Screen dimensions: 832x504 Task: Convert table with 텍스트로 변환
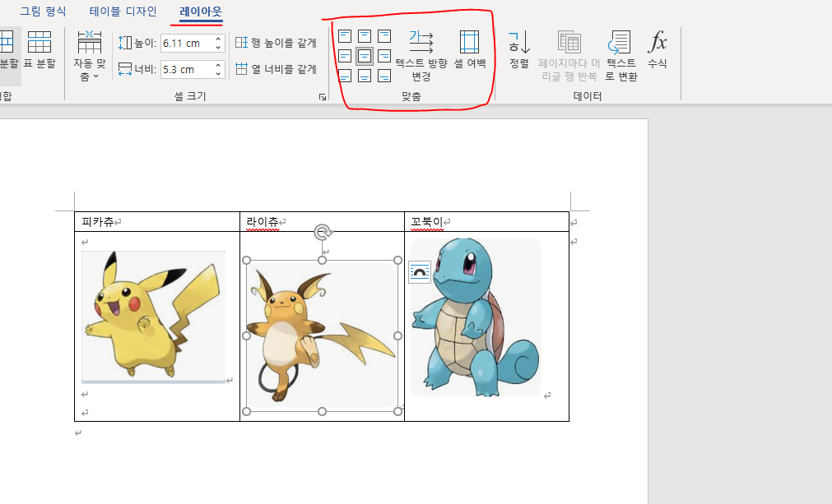click(x=621, y=55)
